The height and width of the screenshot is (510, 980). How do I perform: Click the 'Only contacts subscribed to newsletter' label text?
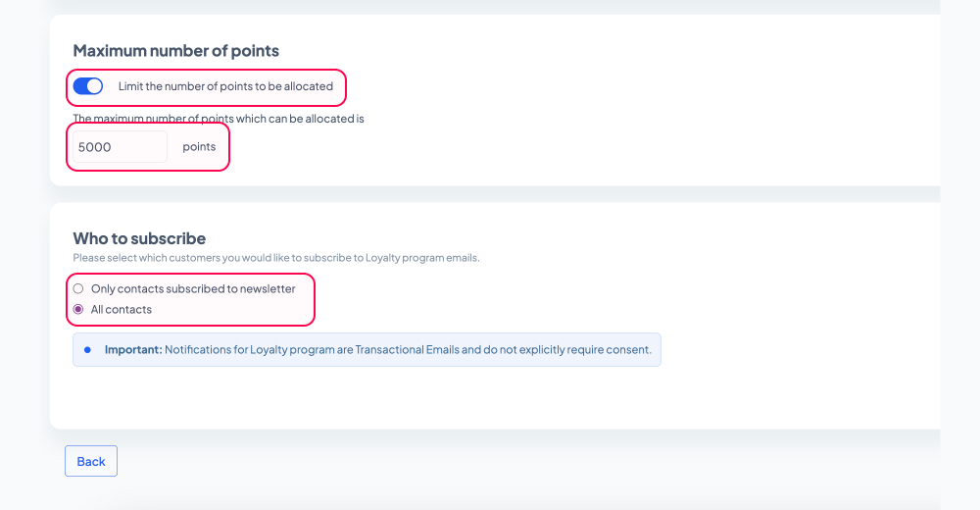[x=193, y=288]
